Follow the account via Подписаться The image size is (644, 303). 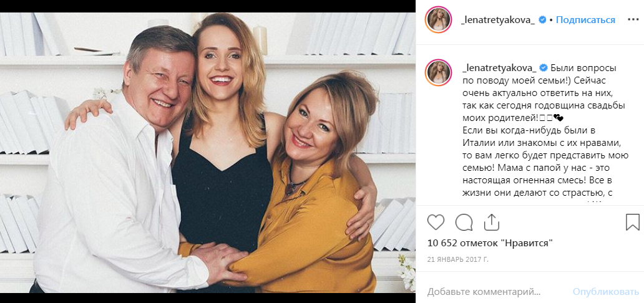tap(585, 20)
